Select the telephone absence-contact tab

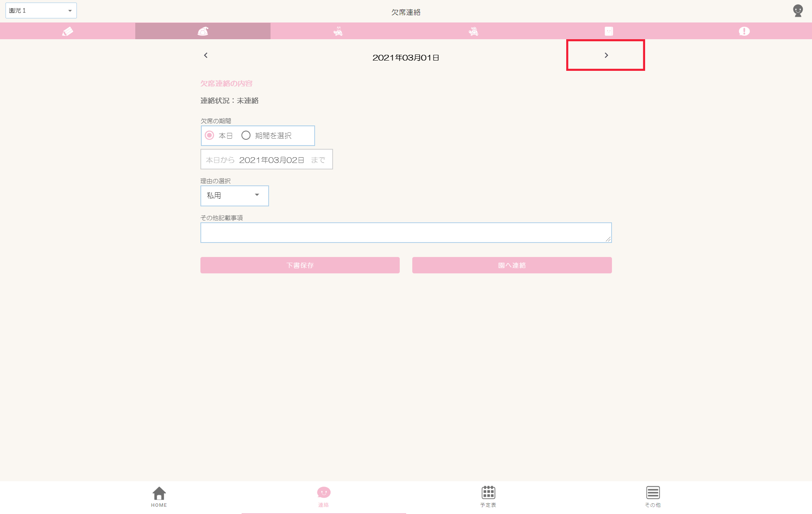pos(203,31)
